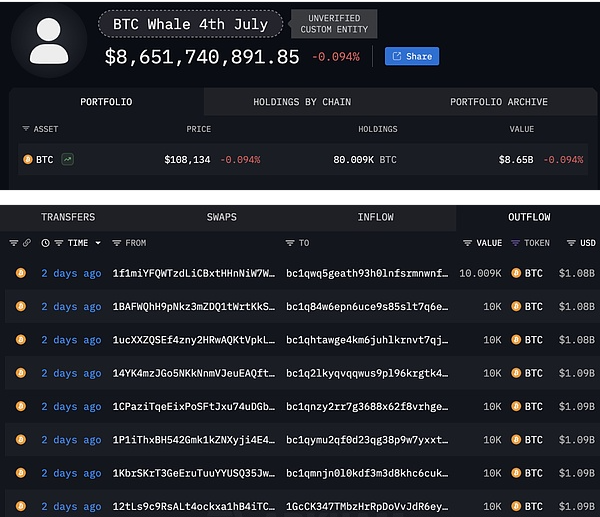Open the From column filter

pyautogui.click(x=116, y=243)
